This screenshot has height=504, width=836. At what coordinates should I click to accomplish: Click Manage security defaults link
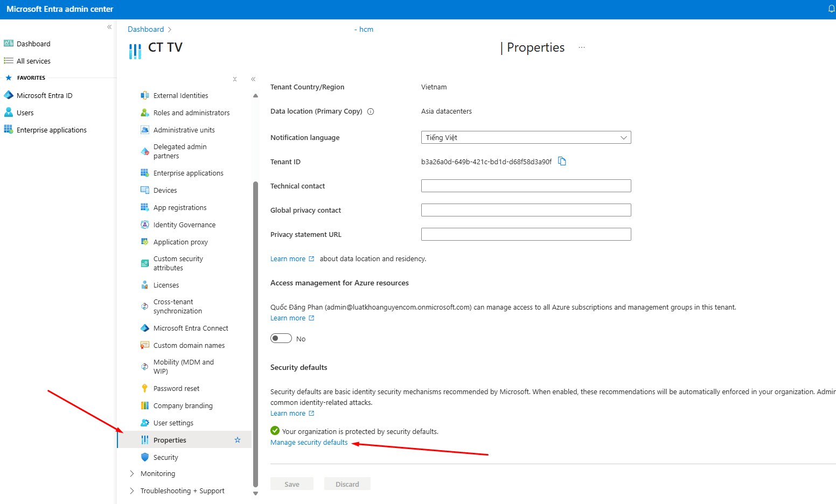tap(309, 442)
